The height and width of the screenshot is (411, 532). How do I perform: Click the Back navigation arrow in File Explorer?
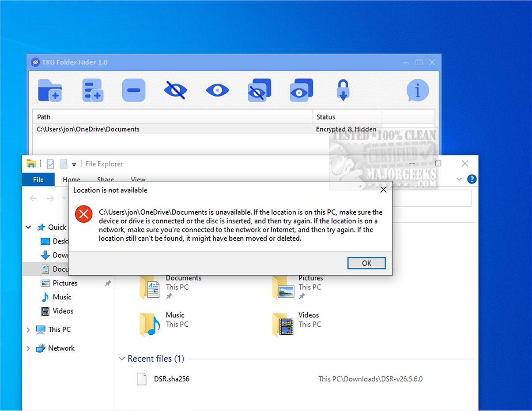coord(33,198)
